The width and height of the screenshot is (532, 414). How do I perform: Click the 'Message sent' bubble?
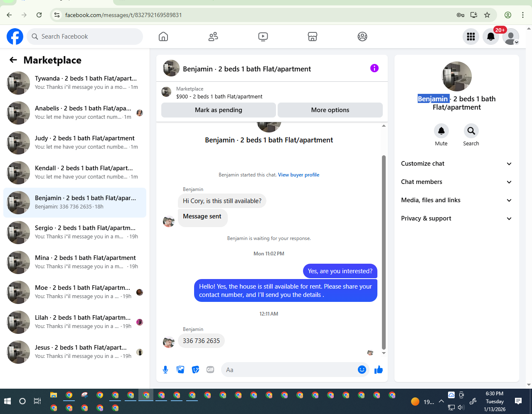coord(202,217)
